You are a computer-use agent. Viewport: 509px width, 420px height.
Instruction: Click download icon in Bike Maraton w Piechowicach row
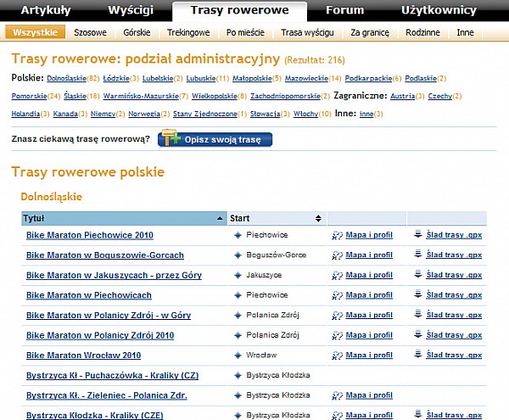pyautogui.click(x=418, y=294)
